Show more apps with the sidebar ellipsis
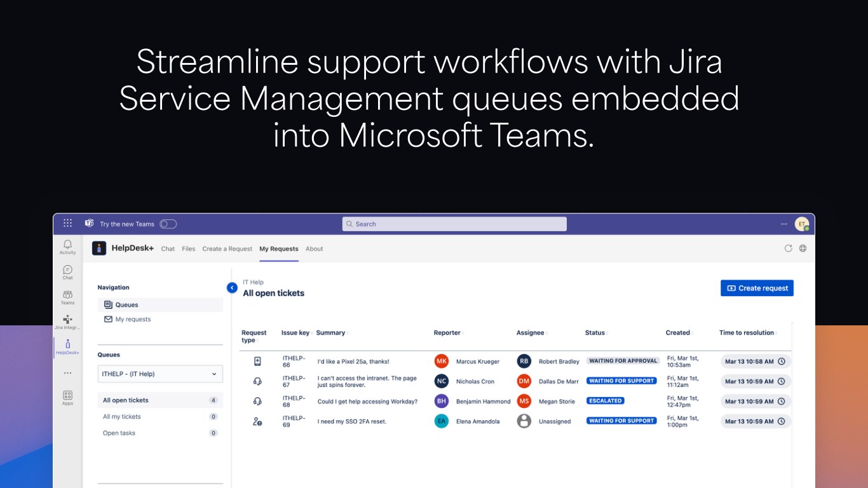 (67, 373)
